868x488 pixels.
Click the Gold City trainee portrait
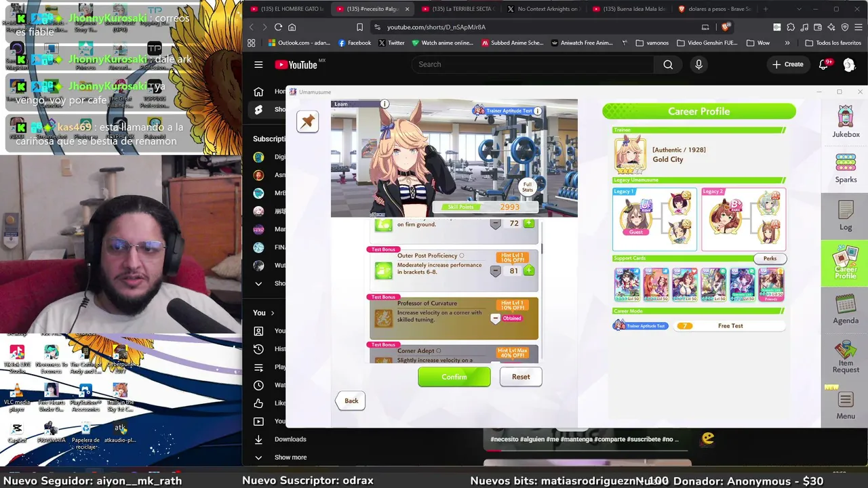(x=630, y=155)
